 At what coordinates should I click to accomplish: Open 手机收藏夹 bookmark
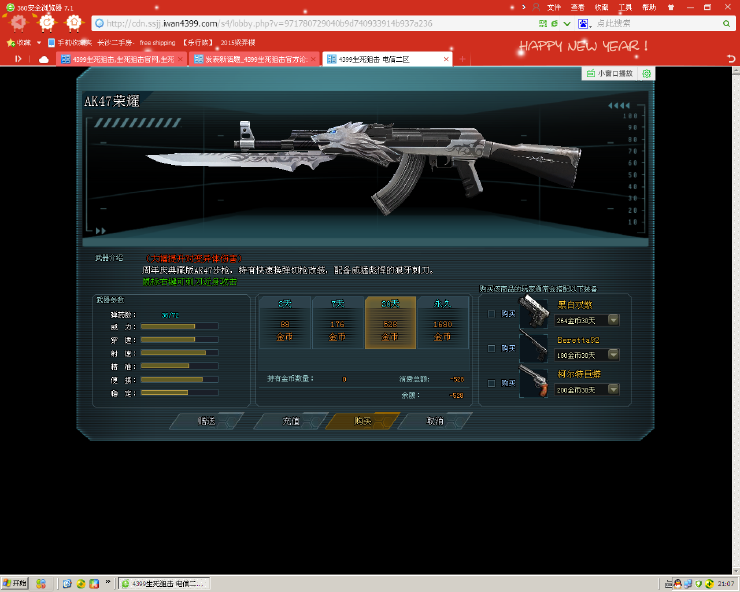70,42
